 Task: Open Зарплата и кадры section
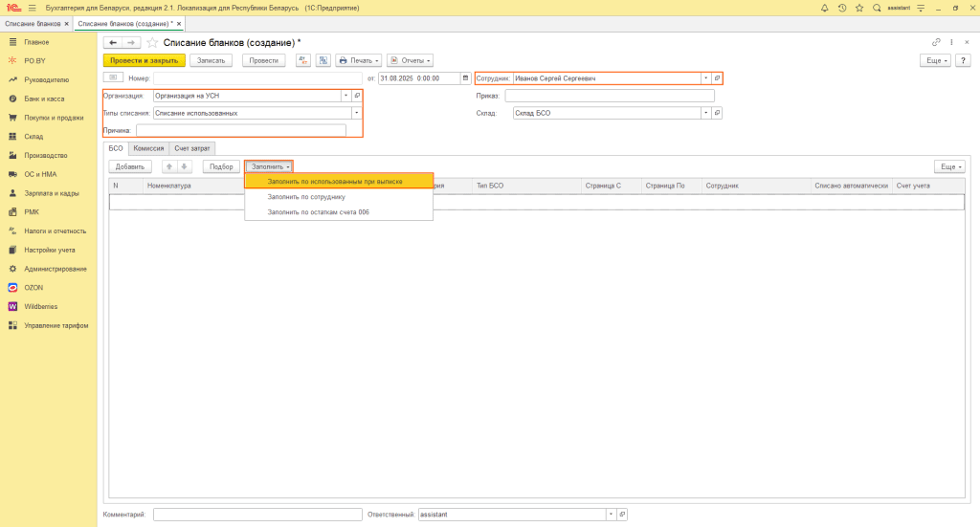52,193
